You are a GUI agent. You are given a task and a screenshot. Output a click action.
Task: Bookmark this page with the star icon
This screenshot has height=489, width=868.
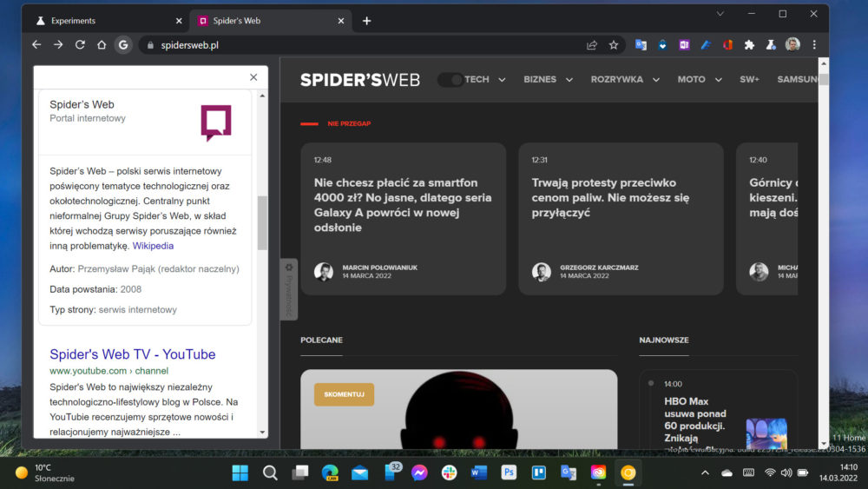pos(614,45)
